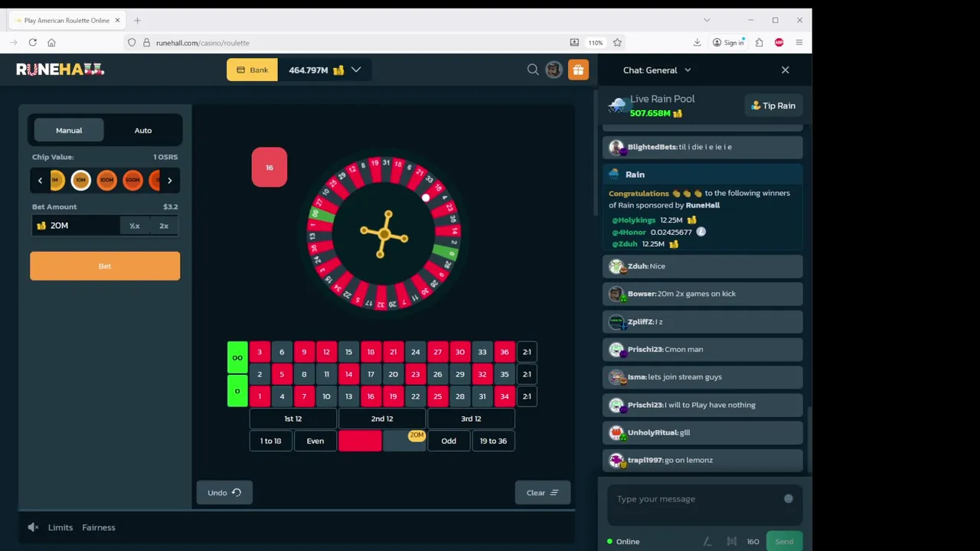Viewport: 980px width, 551px height.
Task: Select Play American Roulette Online tab
Action: pos(67,20)
